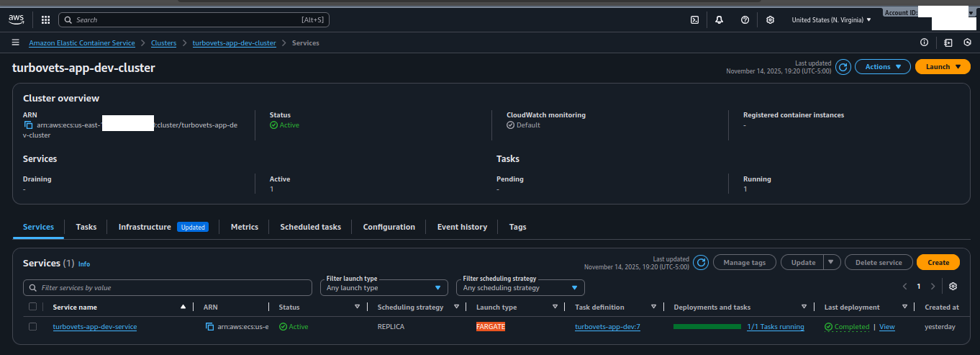
Task: Open the help question-mark icon
Action: [x=745, y=20]
